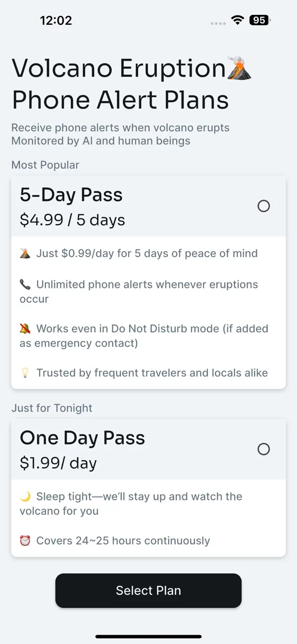The height and width of the screenshot is (644, 297).
Task: Tap the telephone icon beside Unlimited phone alerts
Action: pyautogui.click(x=25, y=285)
